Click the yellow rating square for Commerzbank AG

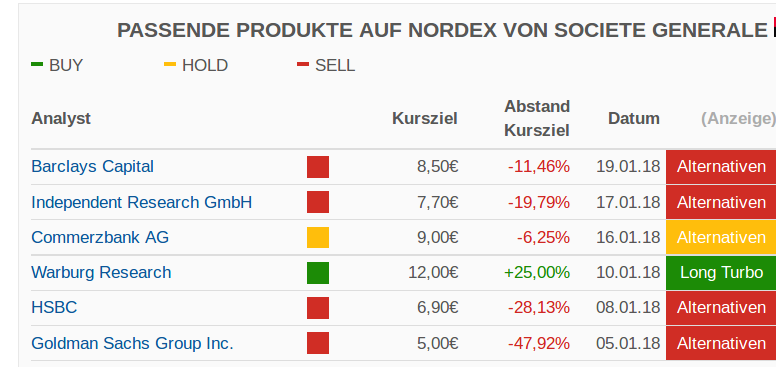click(x=318, y=237)
